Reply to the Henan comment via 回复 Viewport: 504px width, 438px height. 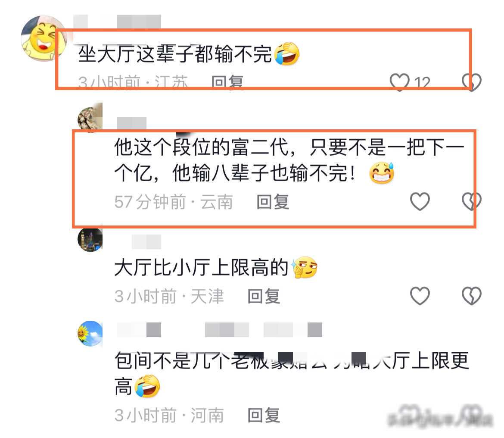tap(264, 415)
